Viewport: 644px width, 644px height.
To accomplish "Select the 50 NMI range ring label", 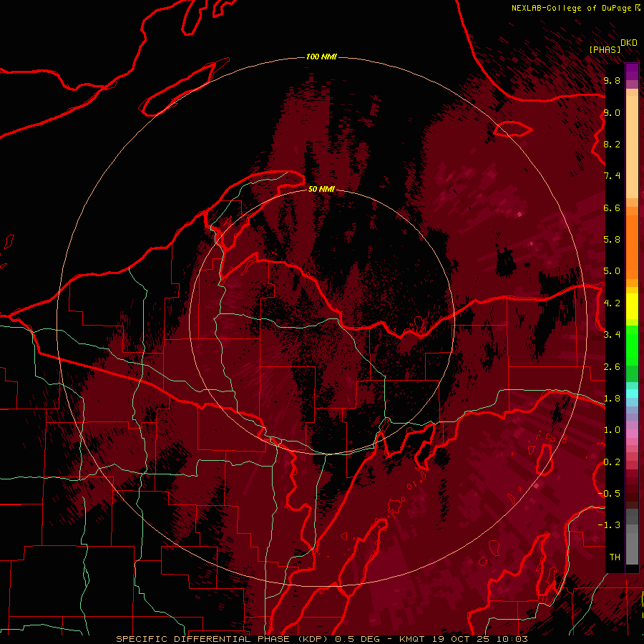I will 321,189.
